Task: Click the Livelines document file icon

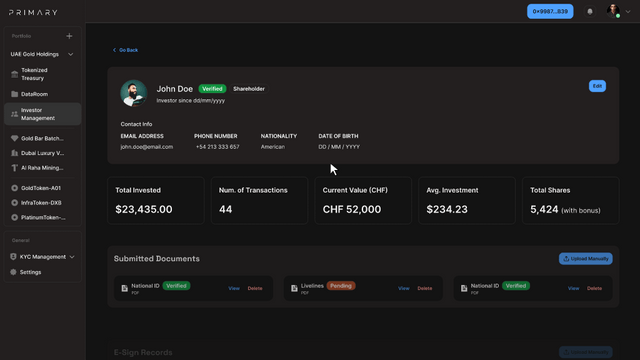Action: tap(294, 288)
